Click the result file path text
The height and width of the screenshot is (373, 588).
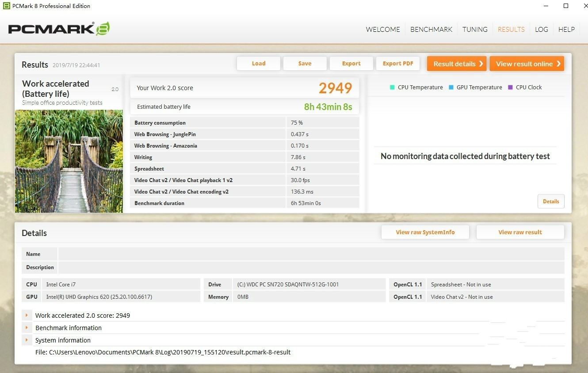pyautogui.click(x=163, y=352)
